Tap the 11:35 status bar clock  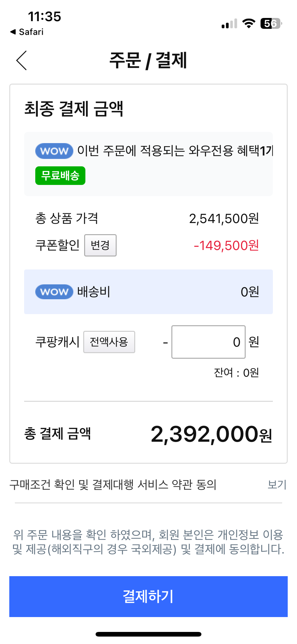(x=45, y=17)
